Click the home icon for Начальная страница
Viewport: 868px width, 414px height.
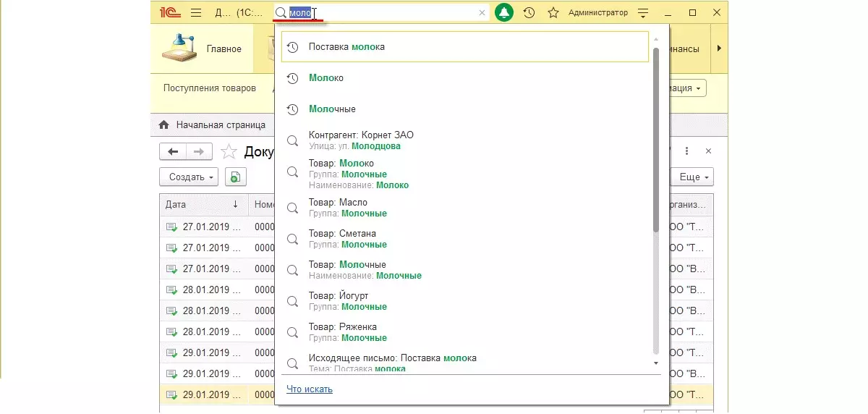164,124
